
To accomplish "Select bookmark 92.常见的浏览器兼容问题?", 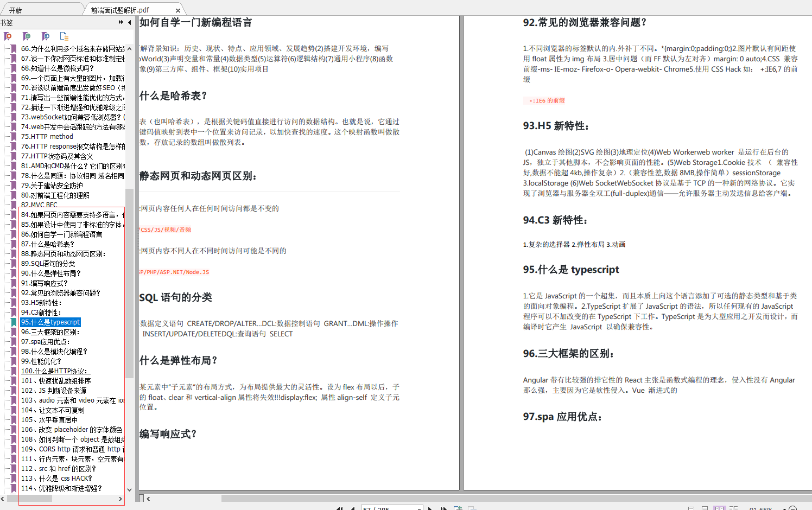I will pyautogui.click(x=60, y=293).
